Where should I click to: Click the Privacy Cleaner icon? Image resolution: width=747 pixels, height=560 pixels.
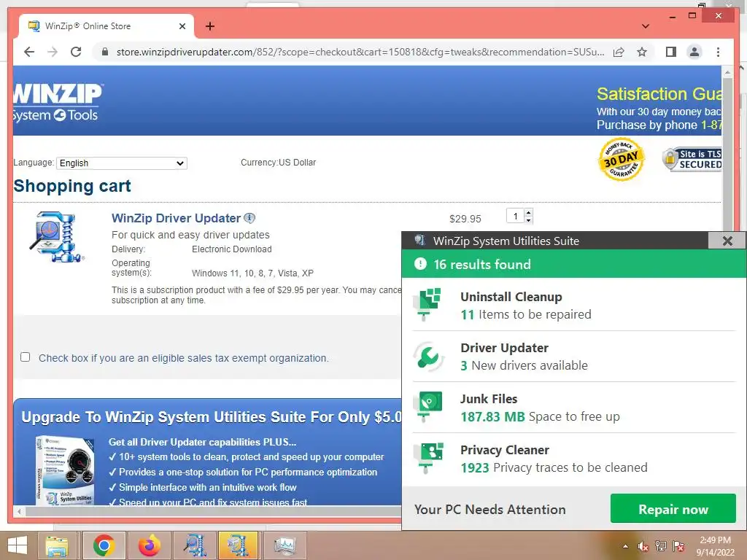point(428,458)
